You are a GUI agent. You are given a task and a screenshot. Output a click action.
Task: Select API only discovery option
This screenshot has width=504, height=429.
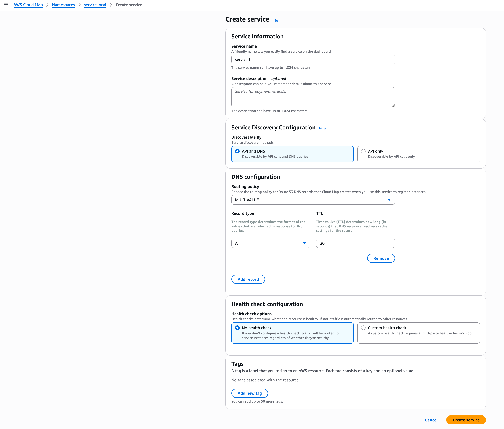pos(363,151)
